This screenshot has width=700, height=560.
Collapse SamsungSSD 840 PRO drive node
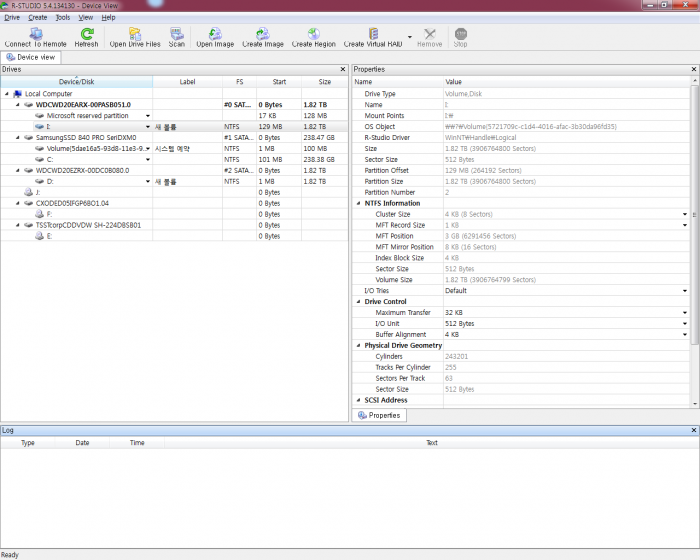tap(17, 138)
